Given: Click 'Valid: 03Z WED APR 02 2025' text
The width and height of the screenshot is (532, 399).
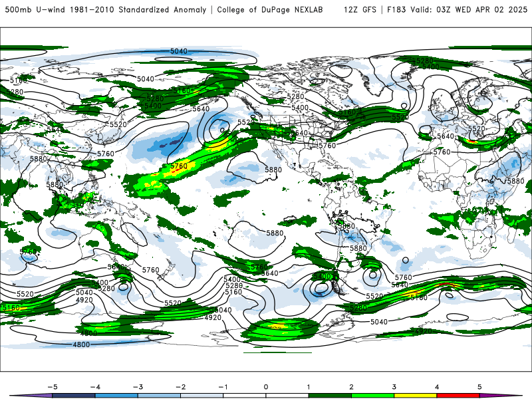Looking at the screenshot, I should point(469,10).
